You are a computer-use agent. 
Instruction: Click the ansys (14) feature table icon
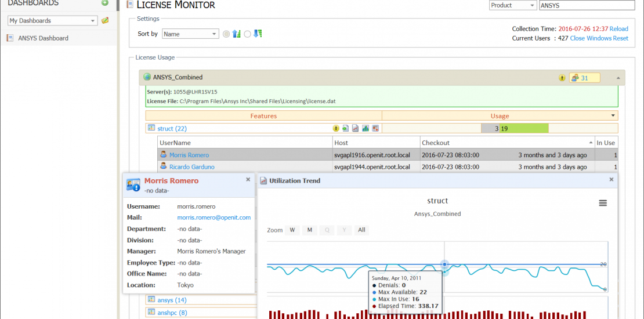[151, 300]
